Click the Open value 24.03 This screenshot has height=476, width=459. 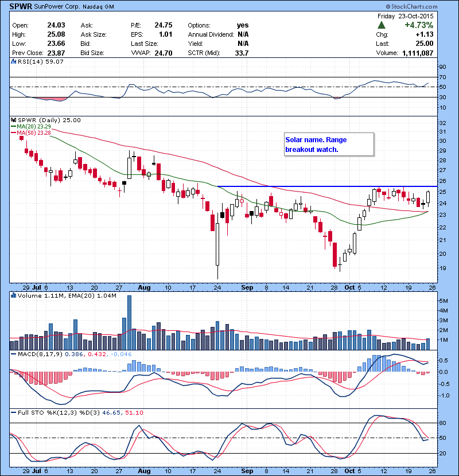pos(56,25)
